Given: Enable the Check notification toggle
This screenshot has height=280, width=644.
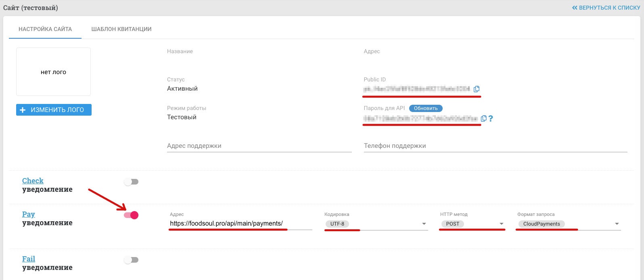Looking at the screenshot, I should 131,182.
